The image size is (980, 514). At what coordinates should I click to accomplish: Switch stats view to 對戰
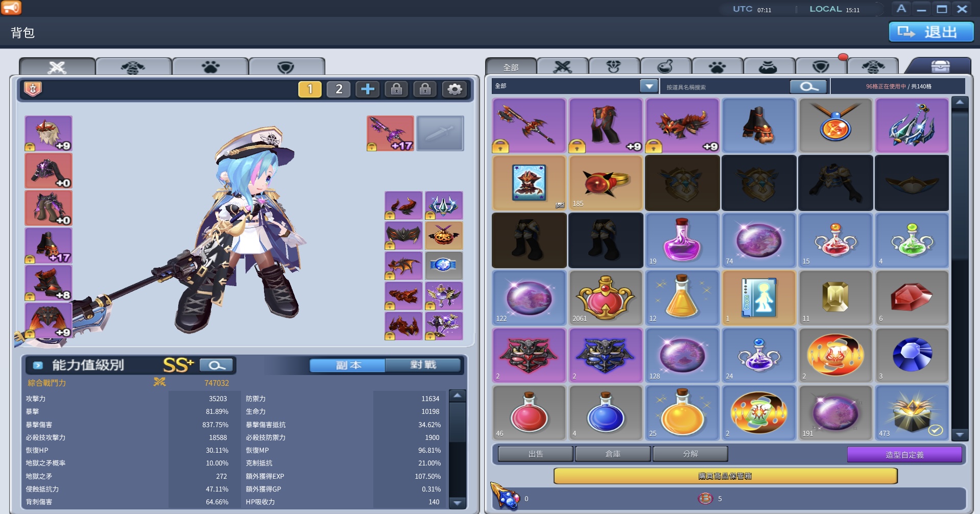(423, 365)
